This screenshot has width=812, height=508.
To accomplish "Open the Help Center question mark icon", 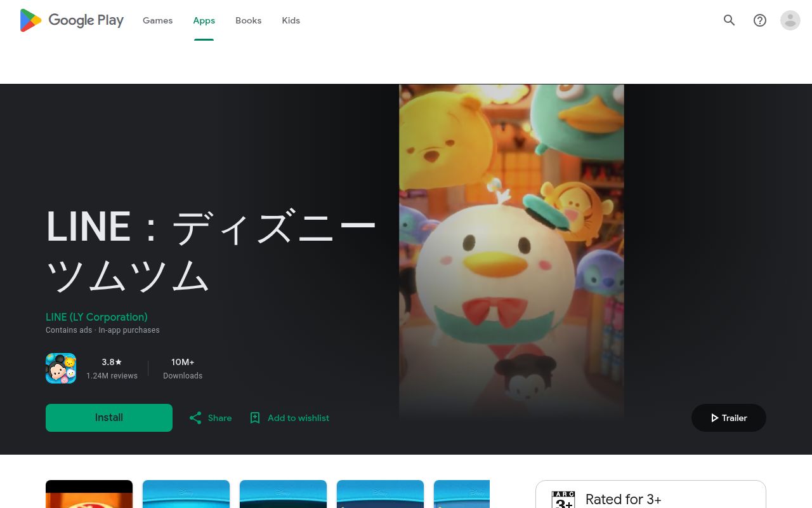I will [760, 20].
